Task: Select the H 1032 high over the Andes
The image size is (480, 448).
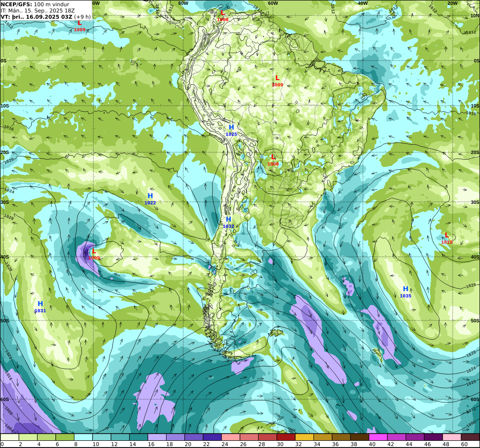Action: pyautogui.click(x=228, y=222)
